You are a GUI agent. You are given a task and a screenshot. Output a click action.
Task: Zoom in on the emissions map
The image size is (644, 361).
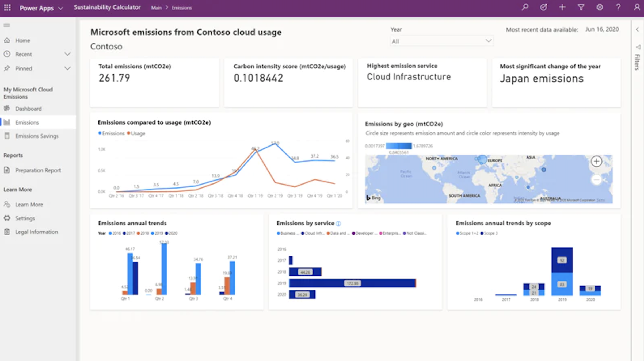pyautogui.click(x=596, y=161)
